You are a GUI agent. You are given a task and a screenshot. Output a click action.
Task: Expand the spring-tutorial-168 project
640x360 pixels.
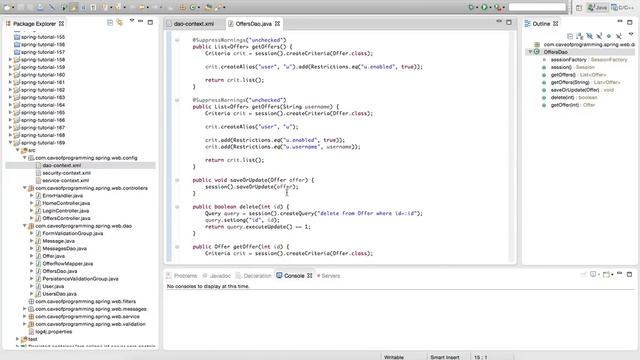11,135
